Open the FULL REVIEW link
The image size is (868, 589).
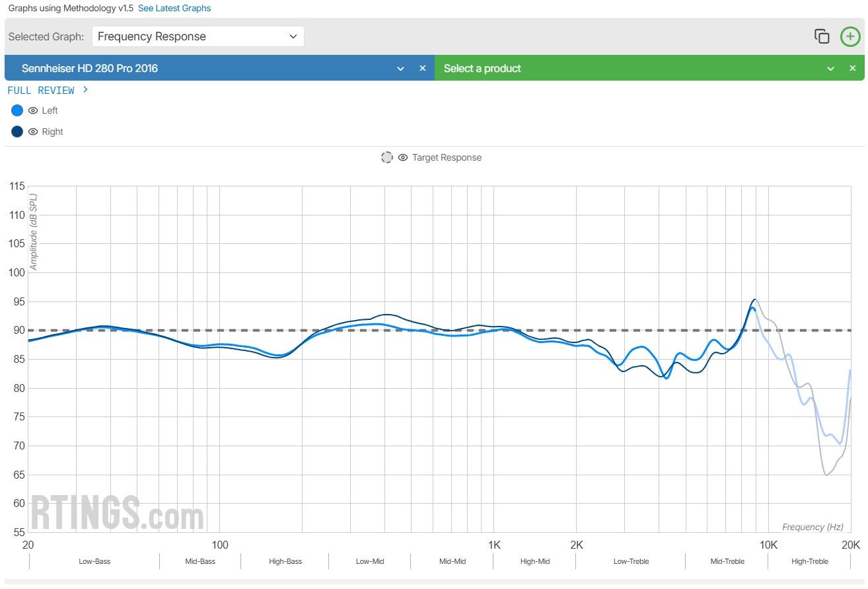pos(48,90)
